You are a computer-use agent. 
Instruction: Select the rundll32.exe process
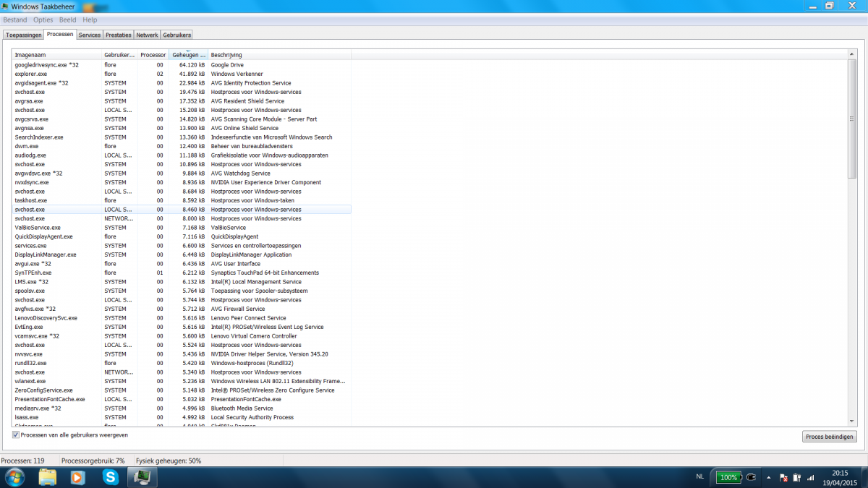(x=182, y=363)
